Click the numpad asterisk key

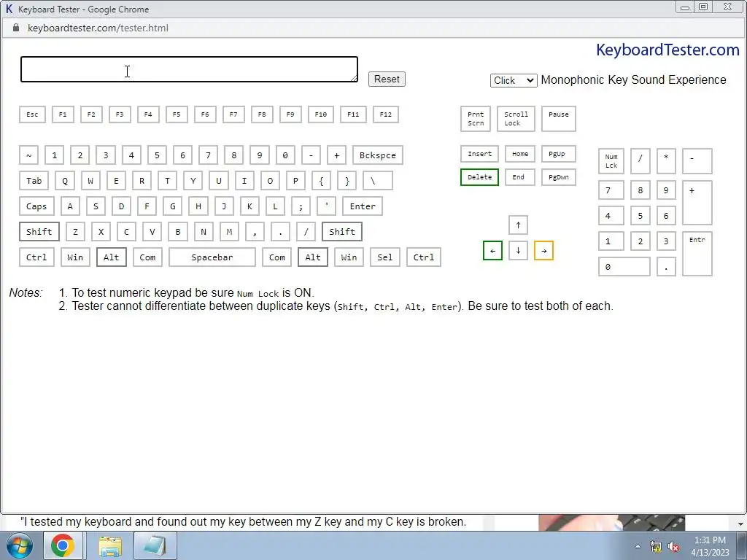(666, 161)
